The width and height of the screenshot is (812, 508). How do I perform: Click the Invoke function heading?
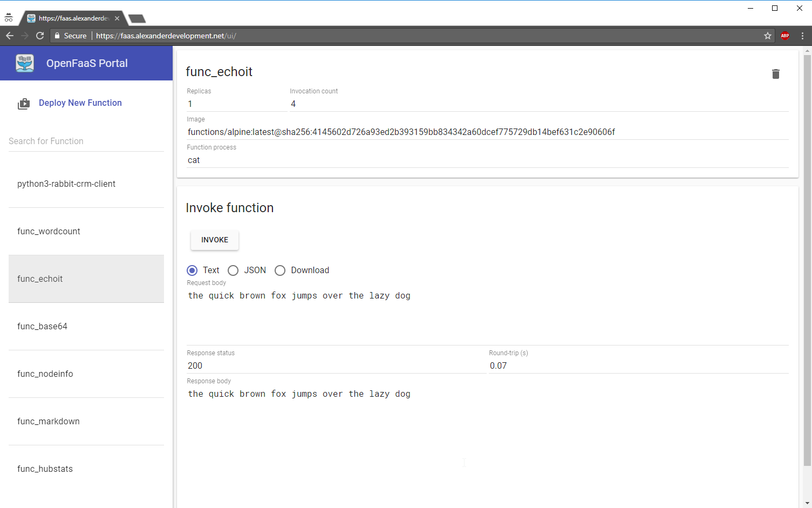(x=230, y=208)
